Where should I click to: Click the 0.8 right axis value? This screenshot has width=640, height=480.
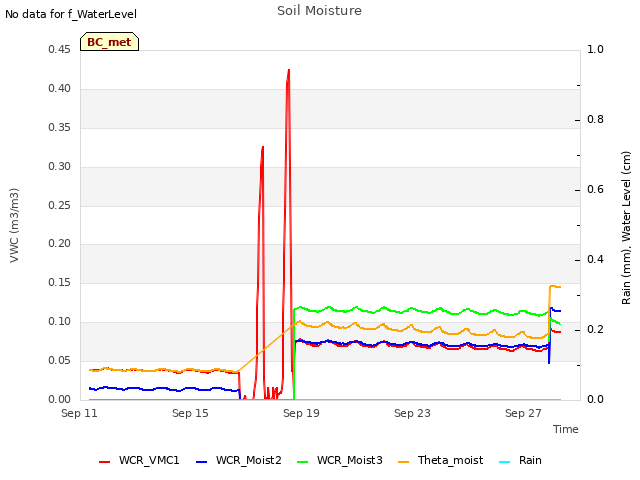click(x=595, y=120)
